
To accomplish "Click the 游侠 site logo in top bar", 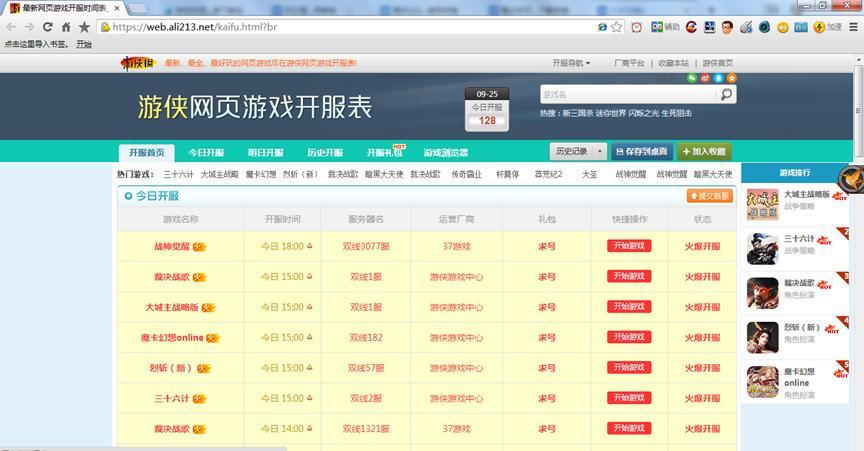I will click(x=138, y=63).
